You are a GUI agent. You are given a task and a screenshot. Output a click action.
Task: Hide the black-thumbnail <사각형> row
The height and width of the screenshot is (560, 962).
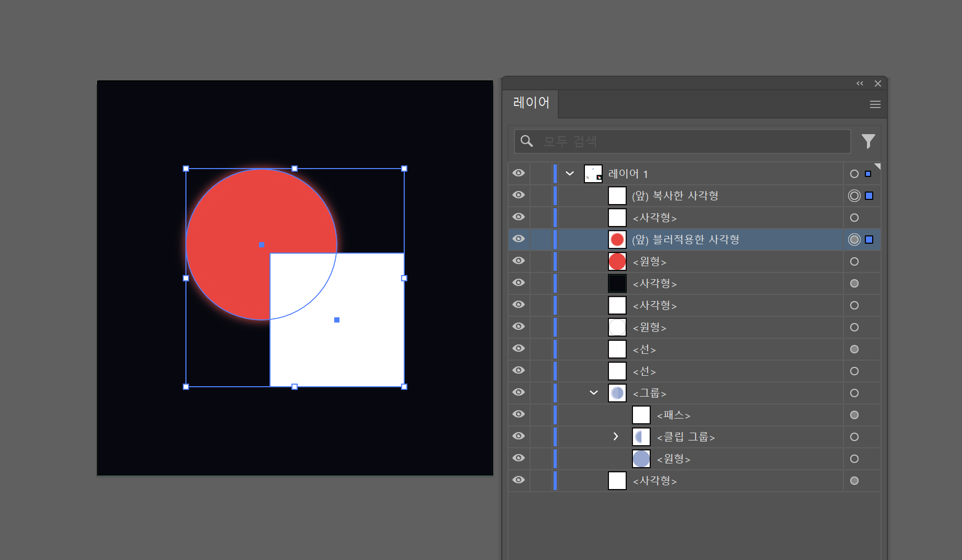coord(519,283)
